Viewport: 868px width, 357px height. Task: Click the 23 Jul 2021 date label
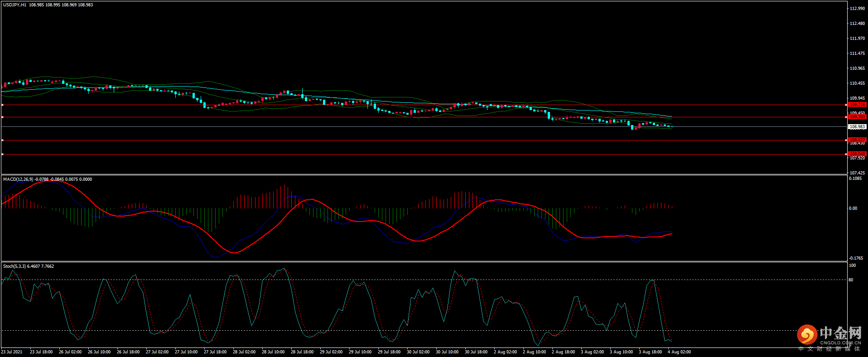(12, 352)
